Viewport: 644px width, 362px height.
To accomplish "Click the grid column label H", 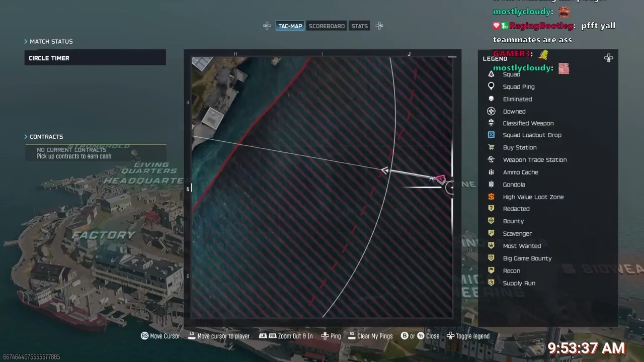I will pyautogui.click(x=235, y=54).
